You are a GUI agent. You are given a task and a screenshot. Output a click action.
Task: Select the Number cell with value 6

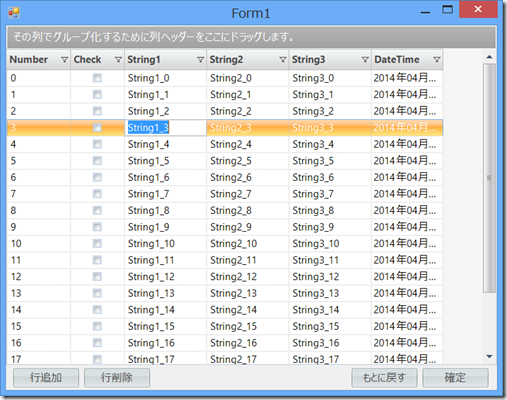(x=39, y=177)
